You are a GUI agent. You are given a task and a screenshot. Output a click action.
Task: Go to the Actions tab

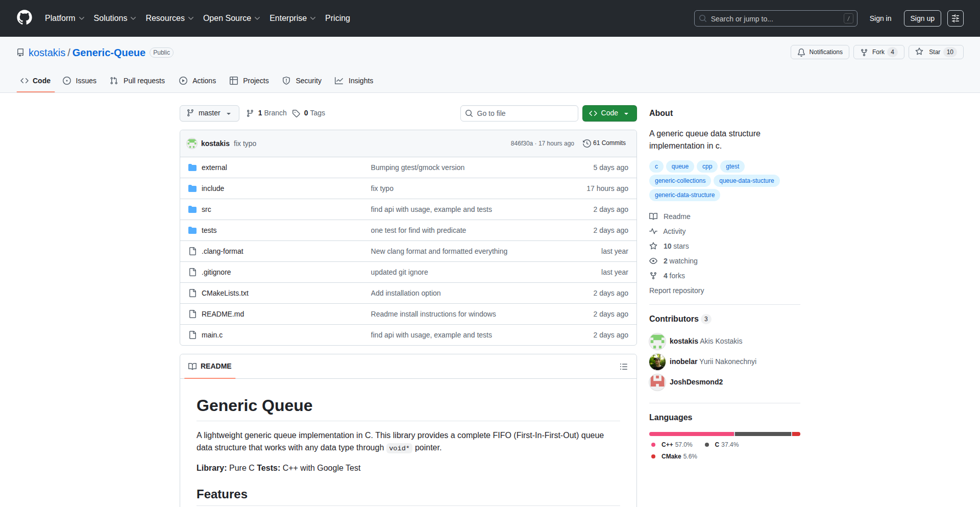point(198,81)
